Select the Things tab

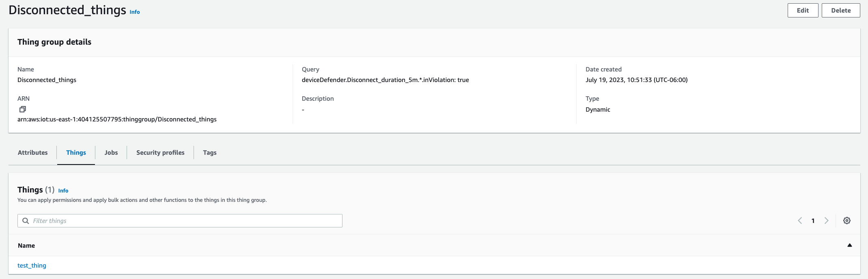click(76, 153)
